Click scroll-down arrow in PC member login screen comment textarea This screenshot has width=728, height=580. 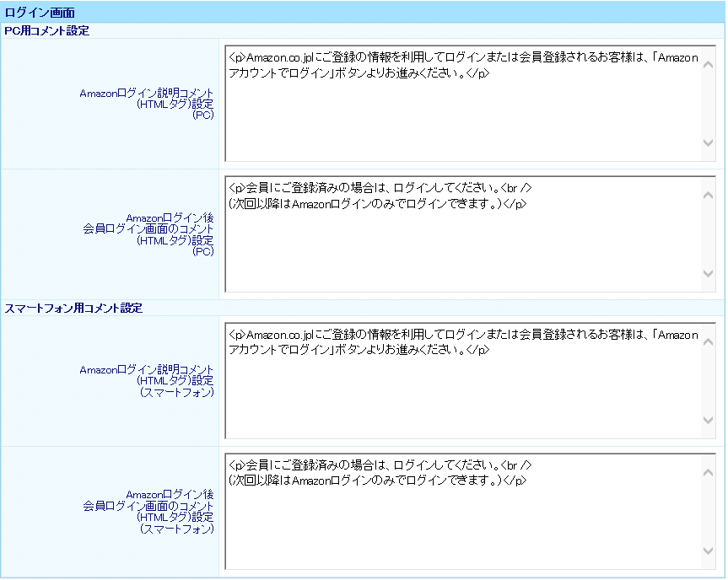pos(708,273)
